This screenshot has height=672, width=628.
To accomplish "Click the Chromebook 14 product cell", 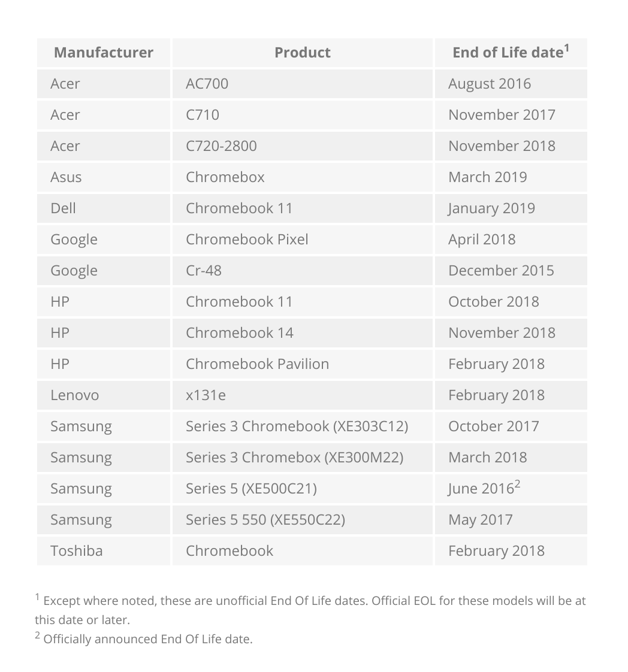I will click(x=302, y=333).
